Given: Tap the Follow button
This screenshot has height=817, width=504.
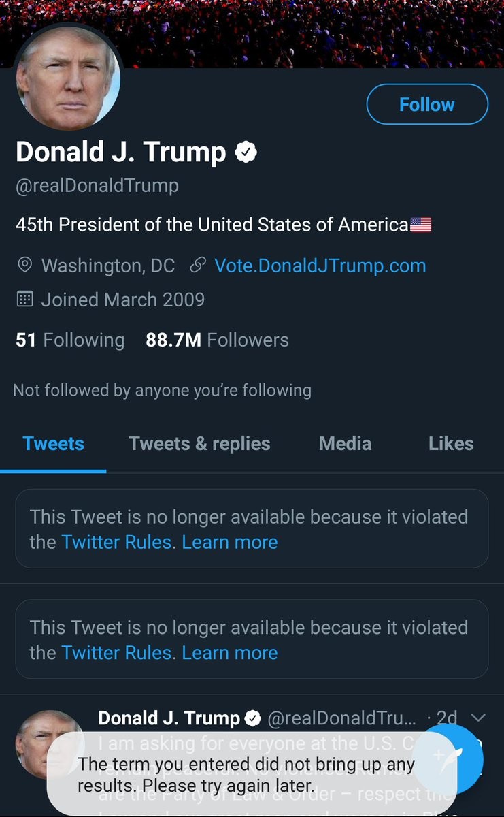Looking at the screenshot, I should coord(427,104).
